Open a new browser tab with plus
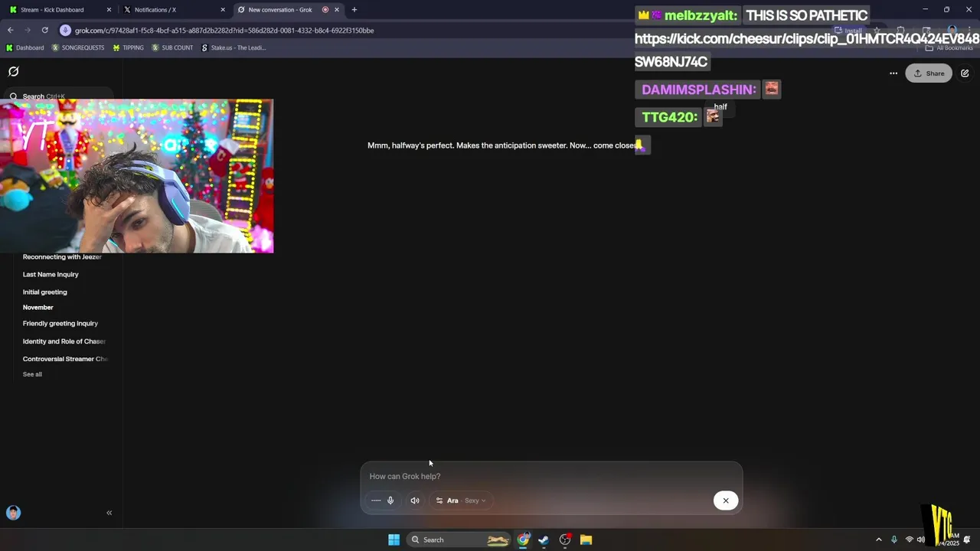 click(354, 10)
